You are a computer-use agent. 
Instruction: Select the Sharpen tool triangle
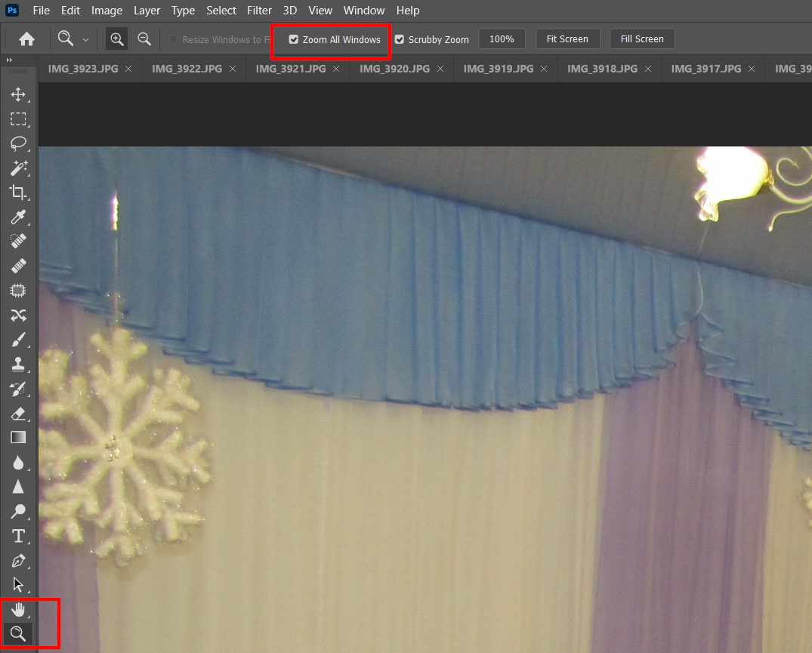18,486
